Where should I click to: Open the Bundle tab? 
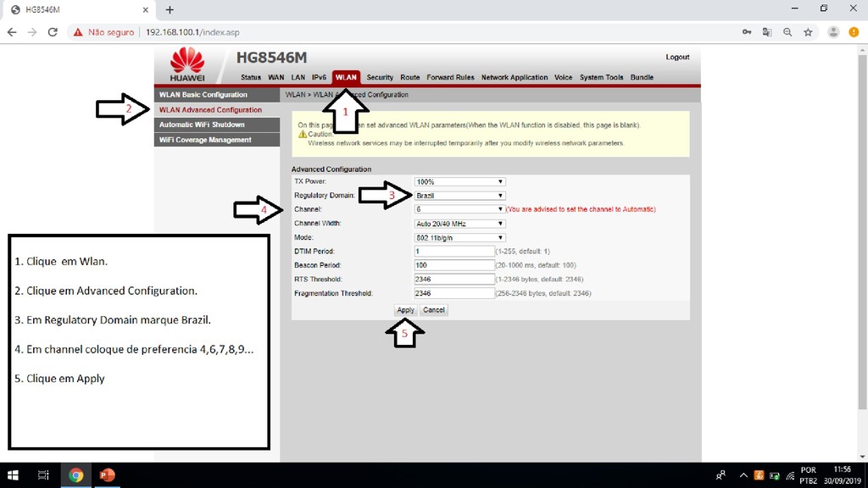click(642, 77)
